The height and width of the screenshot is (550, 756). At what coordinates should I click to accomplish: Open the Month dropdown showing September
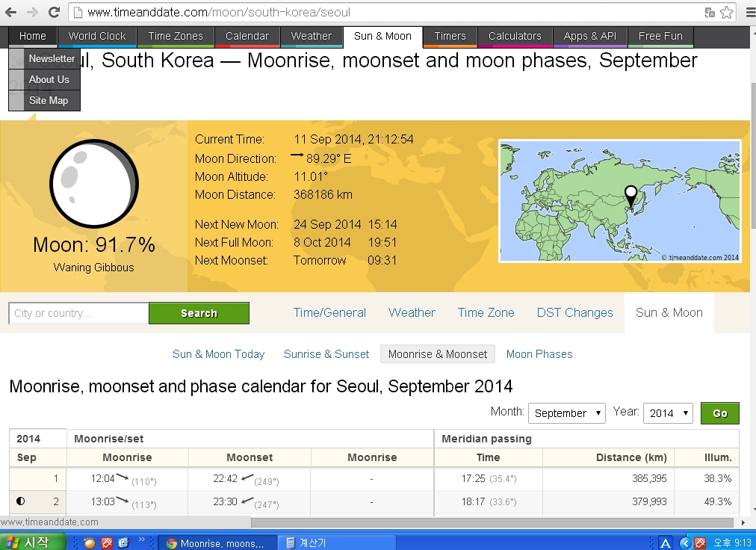566,413
